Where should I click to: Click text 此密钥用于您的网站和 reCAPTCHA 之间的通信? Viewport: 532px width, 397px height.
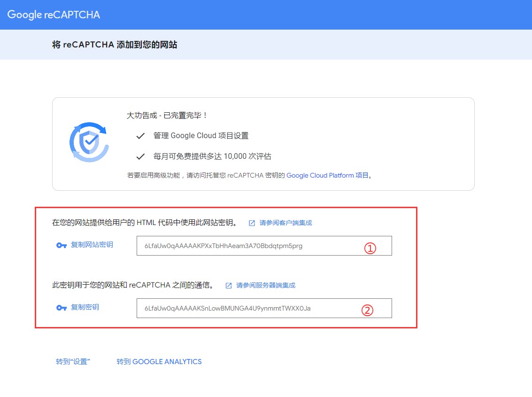point(133,285)
